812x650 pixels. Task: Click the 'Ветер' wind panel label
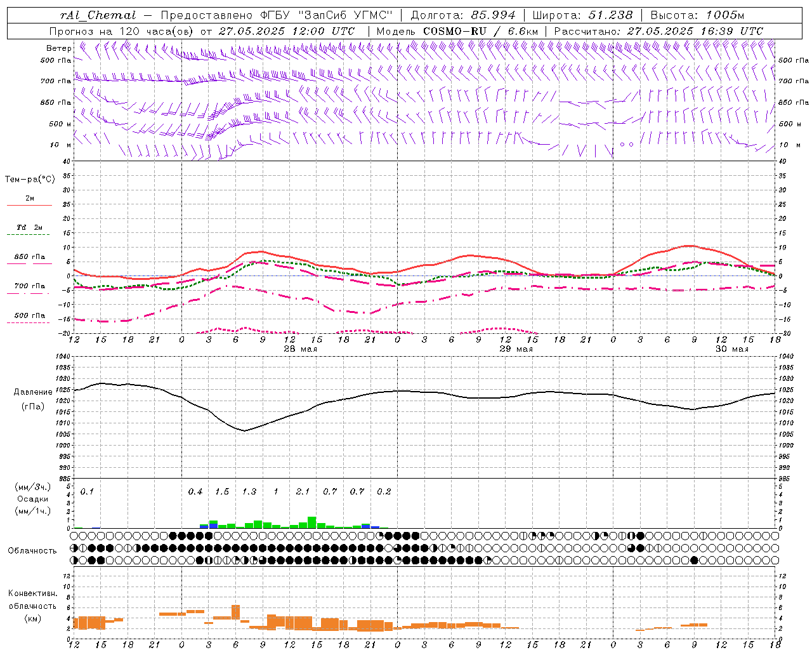pyautogui.click(x=59, y=48)
